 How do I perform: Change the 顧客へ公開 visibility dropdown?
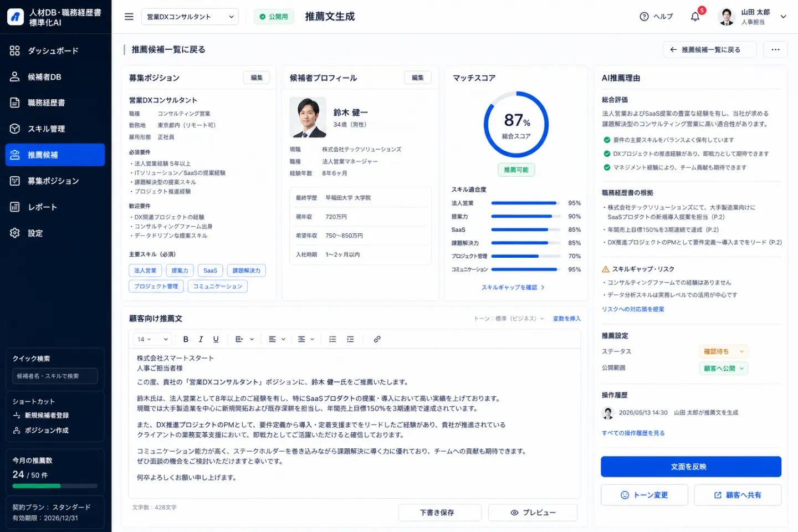[x=723, y=368]
